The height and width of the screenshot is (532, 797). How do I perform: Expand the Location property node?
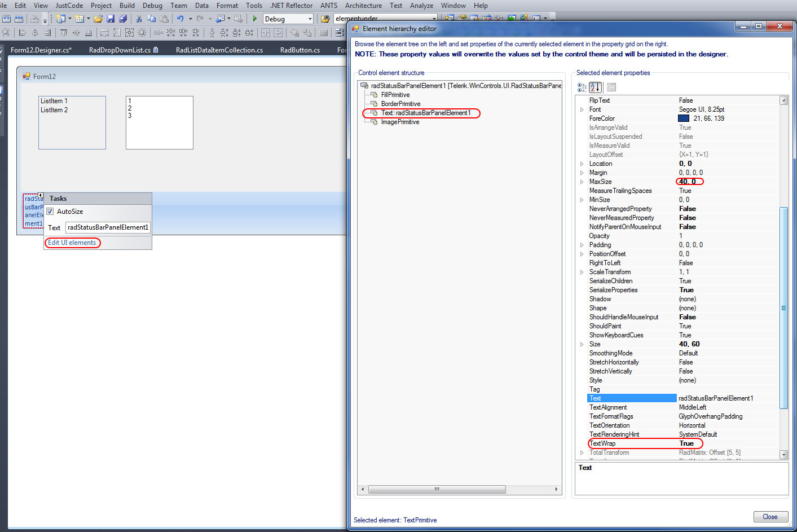[x=582, y=164]
